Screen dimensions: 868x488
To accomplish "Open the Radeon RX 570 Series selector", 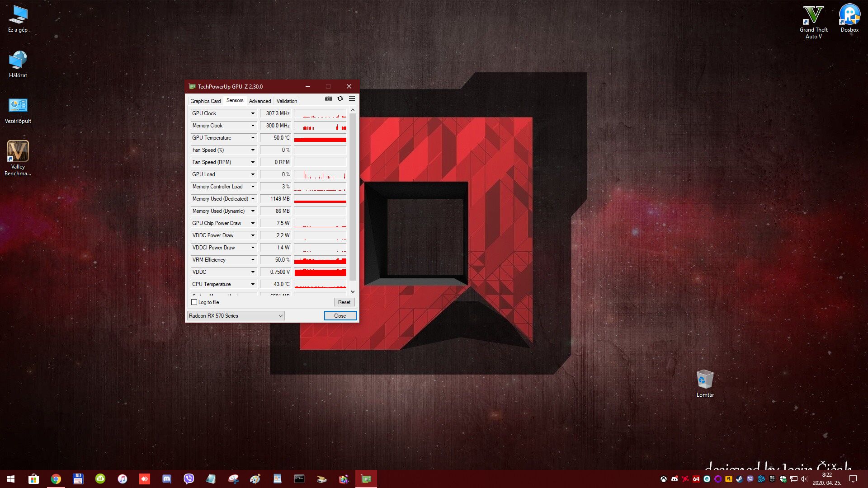I will click(x=236, y=316).
